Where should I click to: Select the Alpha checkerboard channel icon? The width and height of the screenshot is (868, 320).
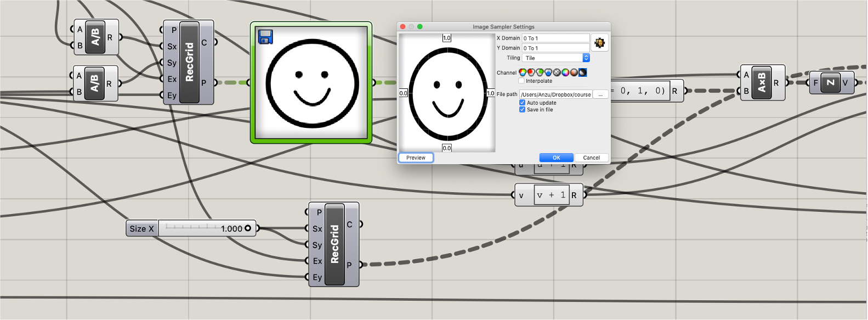pos(557,72)
